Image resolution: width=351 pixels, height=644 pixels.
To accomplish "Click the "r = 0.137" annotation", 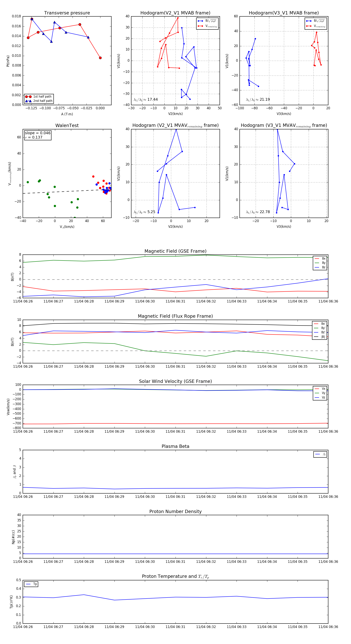I will click(34, 137).
